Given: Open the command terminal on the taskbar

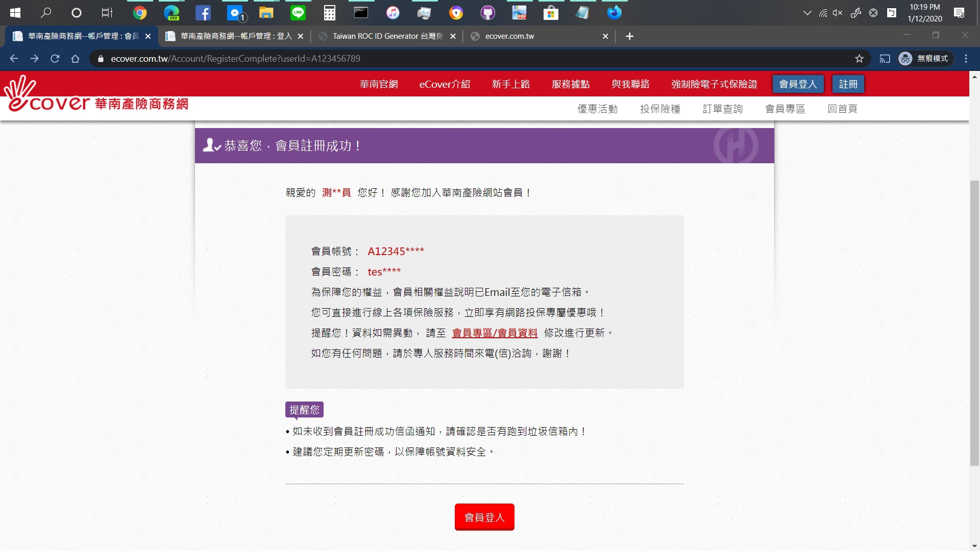Looking at the screenshot, I should pos(361,13).
